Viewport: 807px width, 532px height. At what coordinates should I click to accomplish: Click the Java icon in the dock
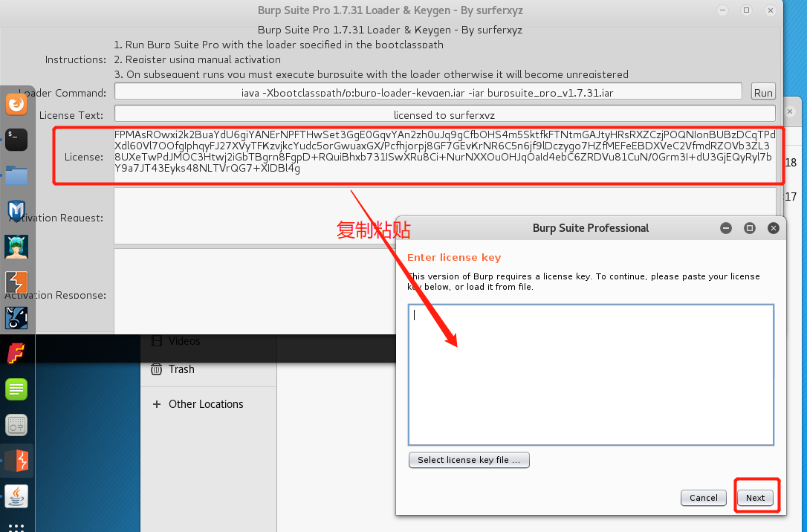click(16, 496)
